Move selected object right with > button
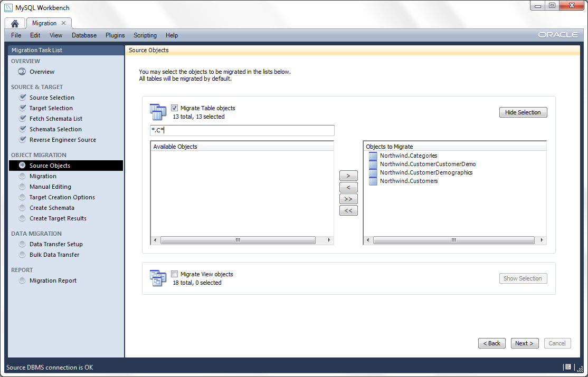 [x=348, y=176]
